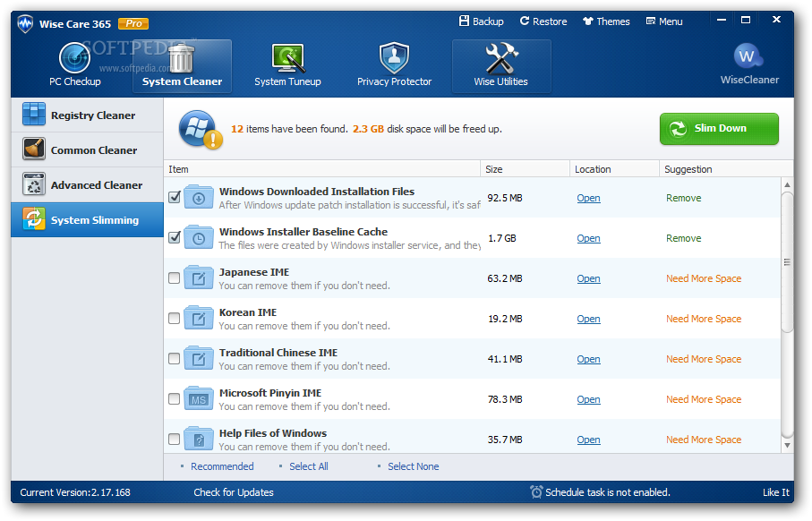Click the Help Files of Windows folder icon

(199, 439)
